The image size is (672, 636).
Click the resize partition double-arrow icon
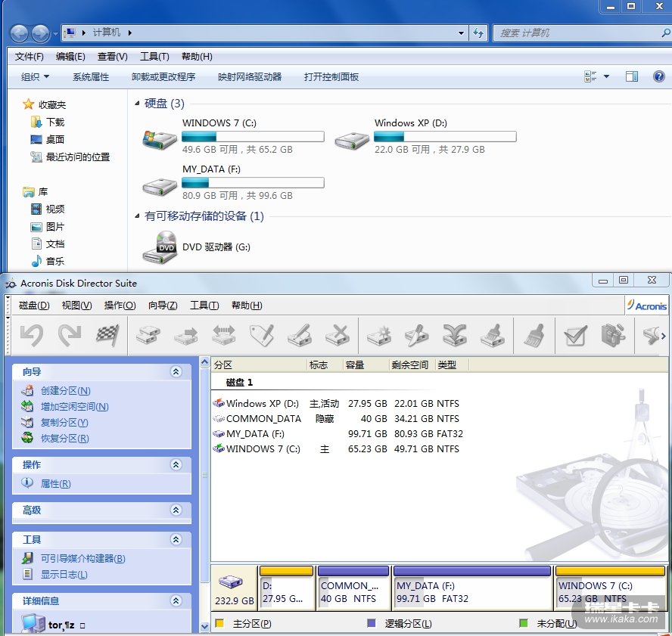click(x=223, y=335)
